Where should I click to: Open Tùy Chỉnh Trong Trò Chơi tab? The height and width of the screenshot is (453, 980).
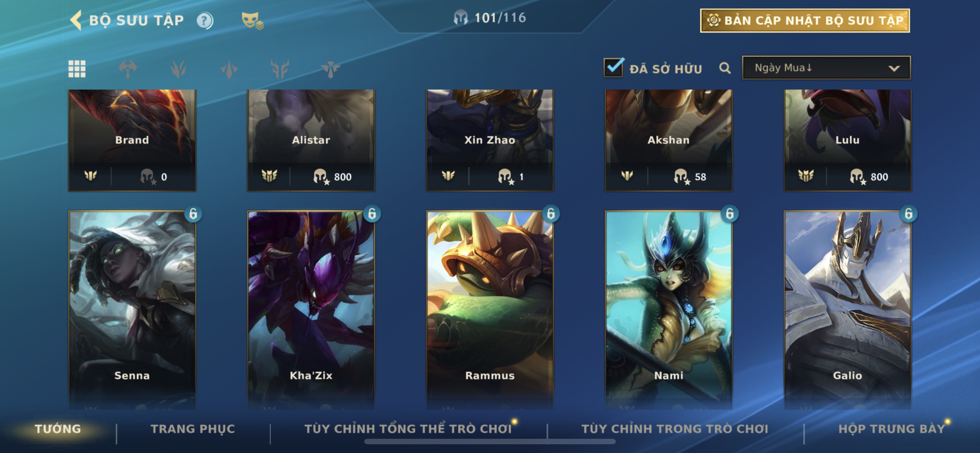(675, 429)
